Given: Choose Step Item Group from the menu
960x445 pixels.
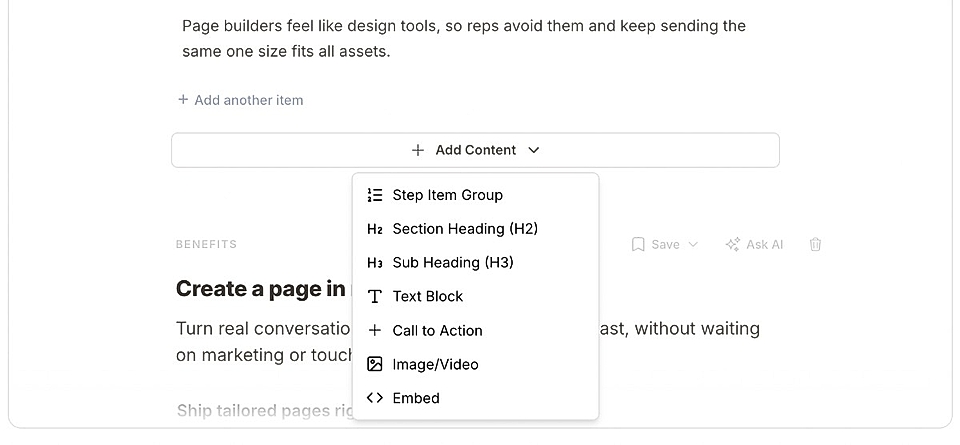Looking at the screenshot, I should coord(476,195).
